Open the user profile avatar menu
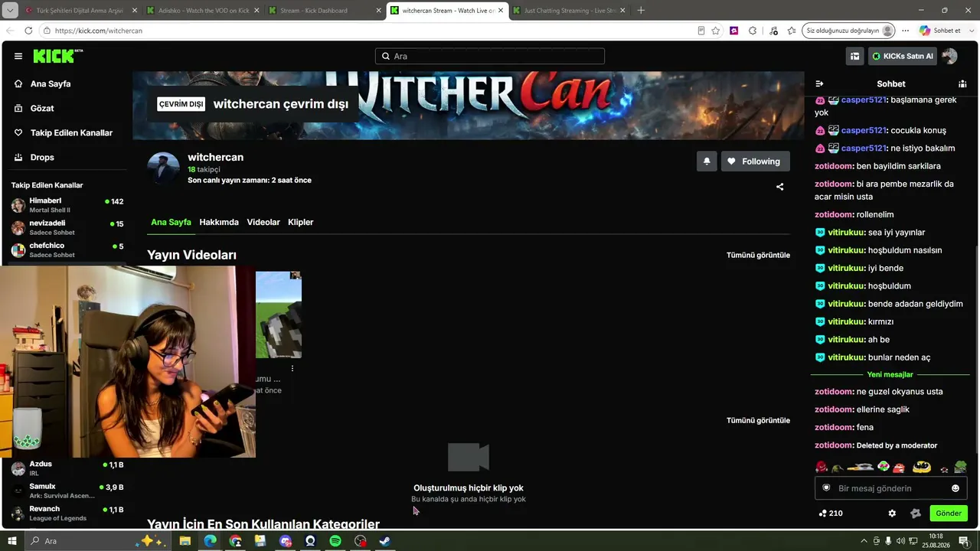The height and width of the screenshot is (551, 980). 949,56
